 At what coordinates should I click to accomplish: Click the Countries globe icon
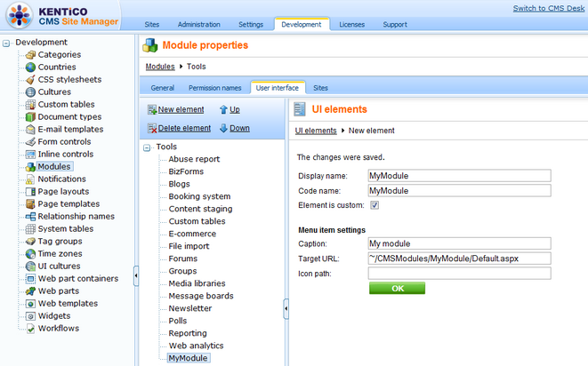tap(30, 68)
